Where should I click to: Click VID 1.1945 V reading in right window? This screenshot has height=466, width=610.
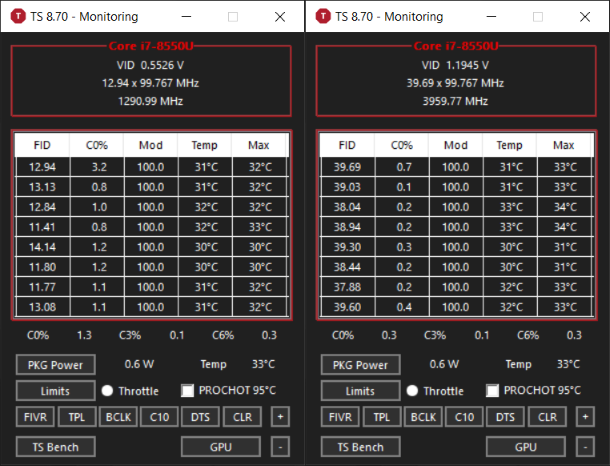coord(456,65)
